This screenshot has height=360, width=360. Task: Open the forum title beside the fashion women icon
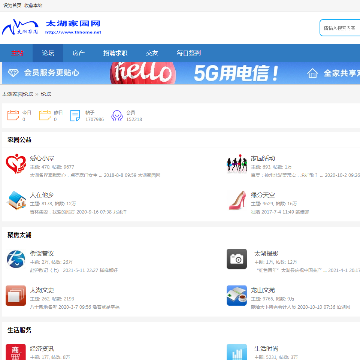263,158
